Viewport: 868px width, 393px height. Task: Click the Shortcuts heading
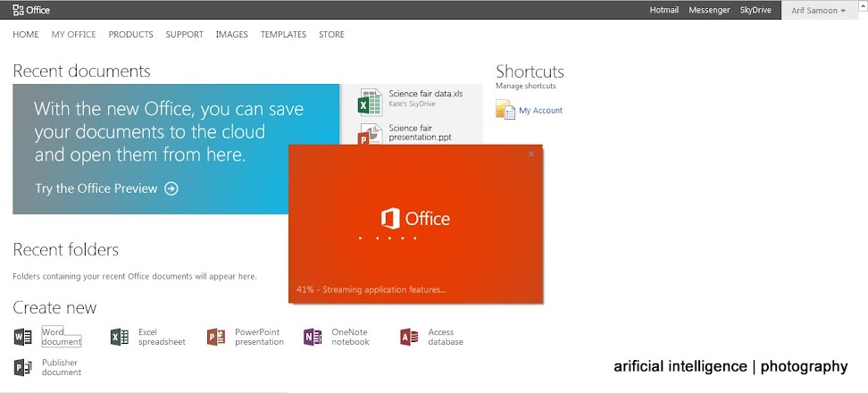pos(530,71)
